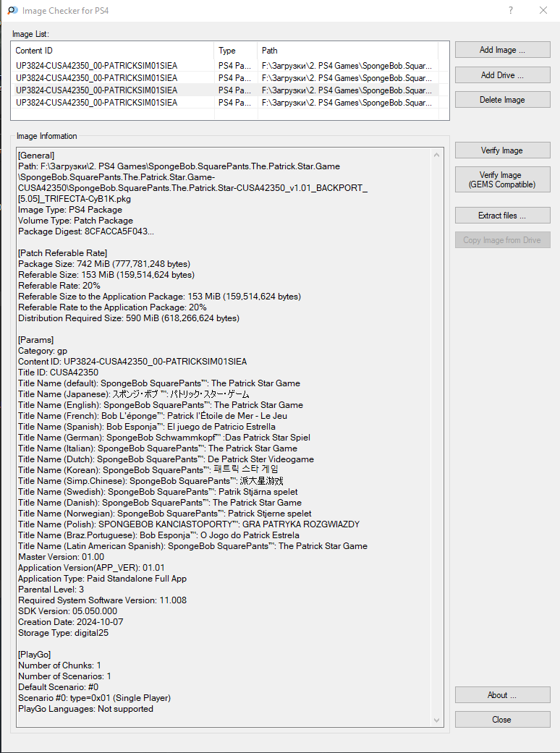Click the Category: gp line
Screen dimensions: 560x753
(43, 351)
